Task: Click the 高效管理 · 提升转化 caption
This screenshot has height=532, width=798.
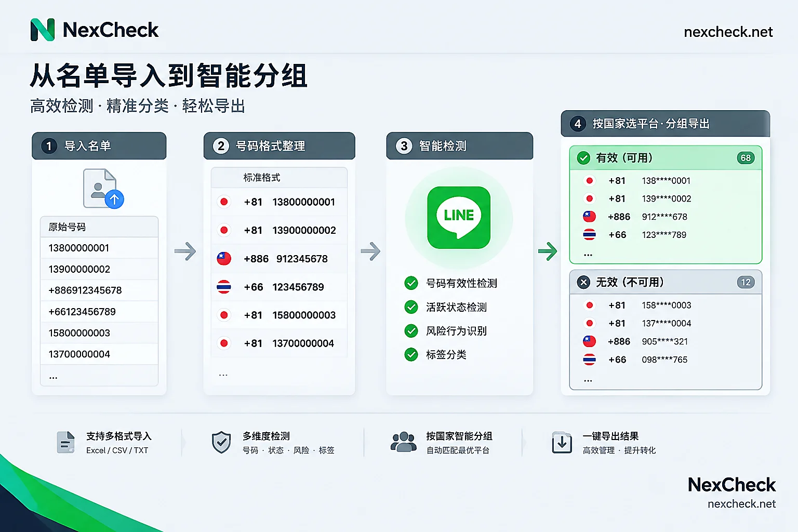Action: click(x=619, y=450)
